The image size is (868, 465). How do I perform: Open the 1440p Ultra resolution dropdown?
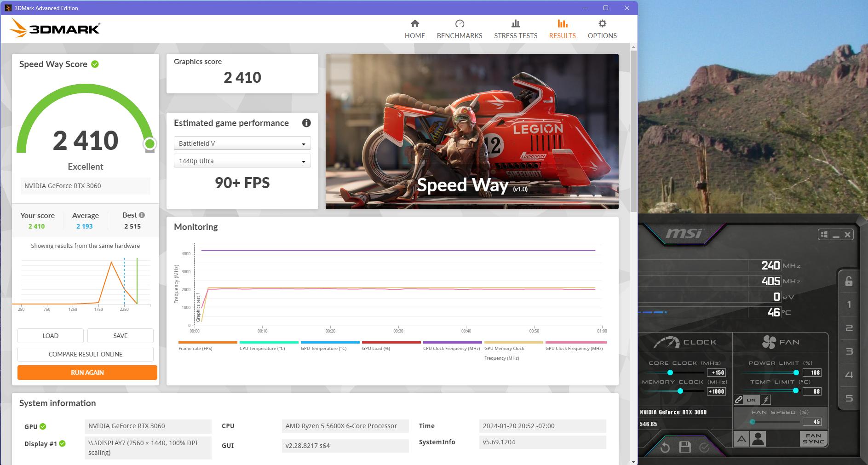[x=242, y=161]
